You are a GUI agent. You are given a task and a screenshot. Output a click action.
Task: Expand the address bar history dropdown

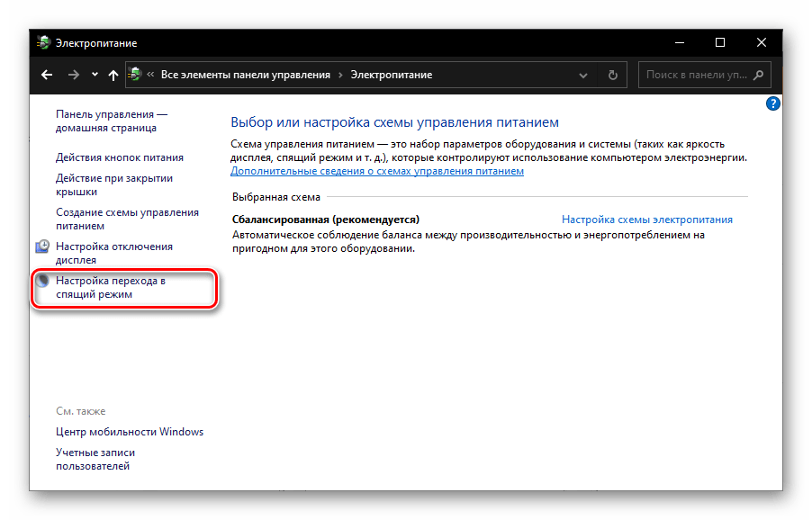(x=583, y=76)
